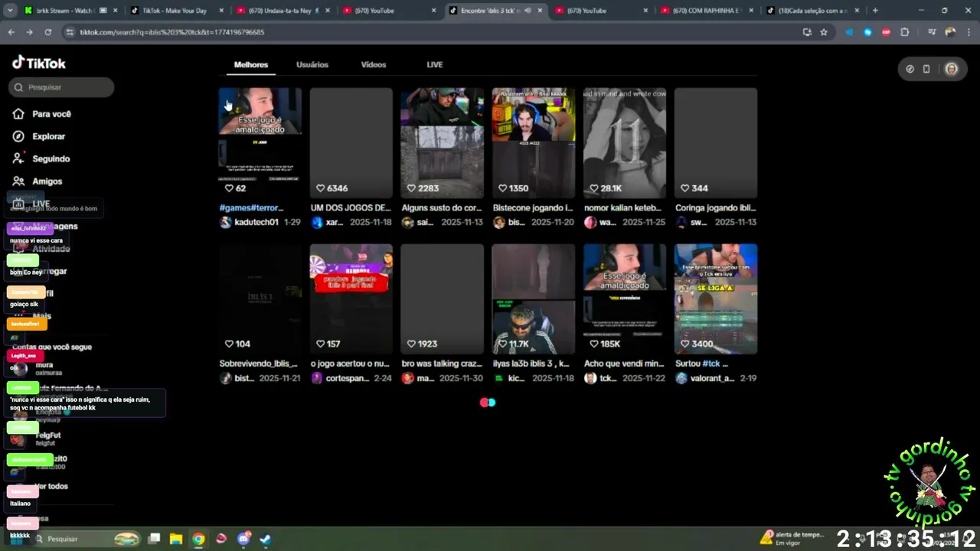
Task: Click the browser address bar URL
Action: pos(172,32)
